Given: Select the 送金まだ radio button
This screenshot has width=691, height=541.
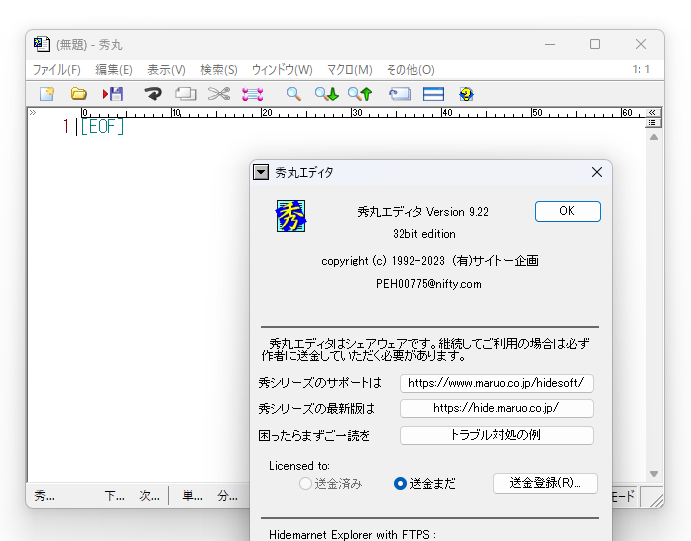Looking at the screenshot, I should (x=425, y=484).
